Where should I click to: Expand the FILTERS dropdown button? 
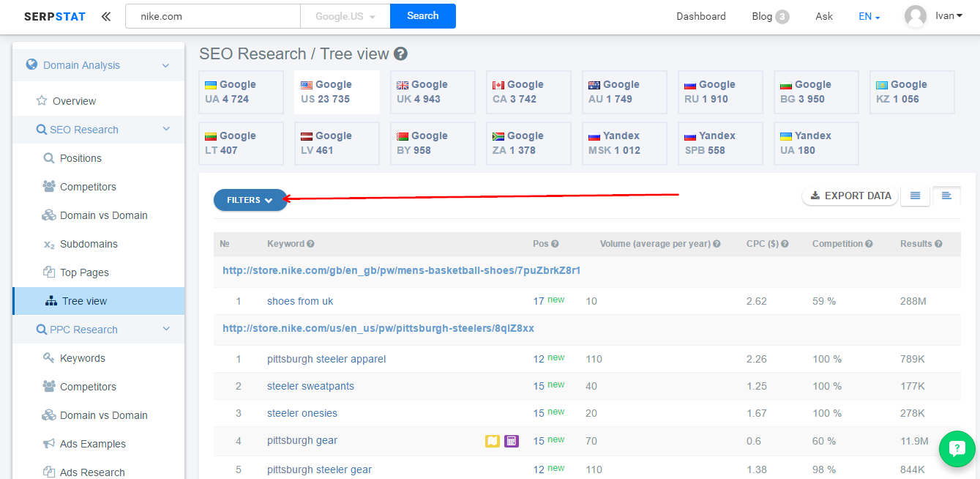(250, 200)
